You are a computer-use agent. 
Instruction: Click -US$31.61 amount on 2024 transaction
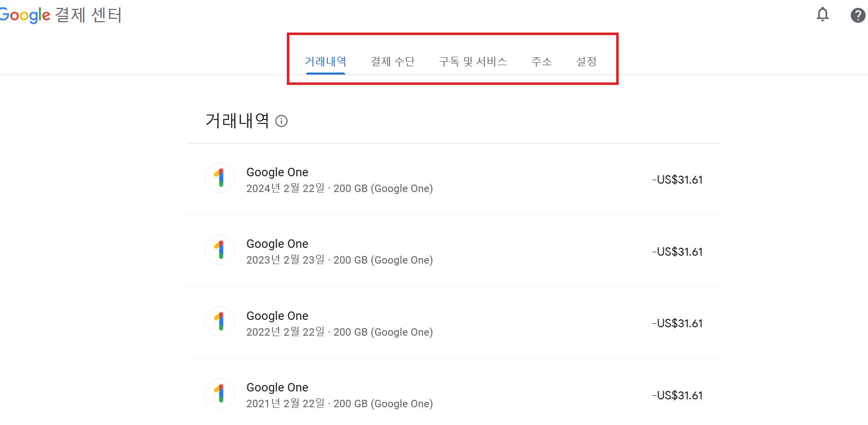point(677,180)
